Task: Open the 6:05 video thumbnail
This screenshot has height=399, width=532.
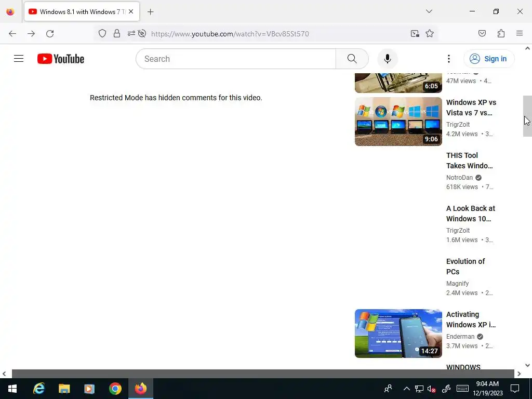Action: pos(398,83)
